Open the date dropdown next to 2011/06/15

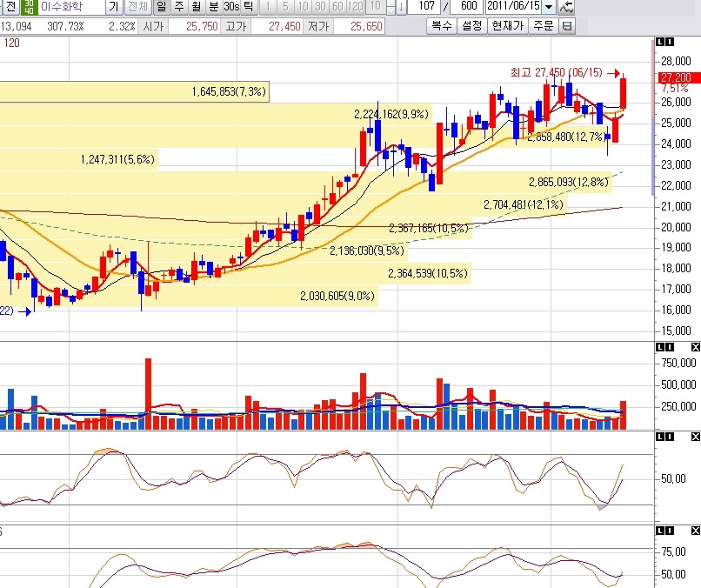pyautogui.click(x=550, y=7)
